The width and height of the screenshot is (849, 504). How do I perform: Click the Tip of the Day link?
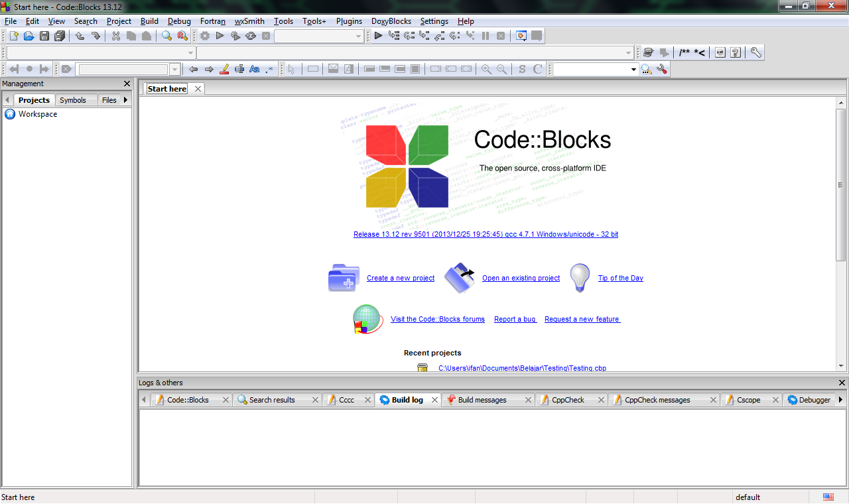621,278
